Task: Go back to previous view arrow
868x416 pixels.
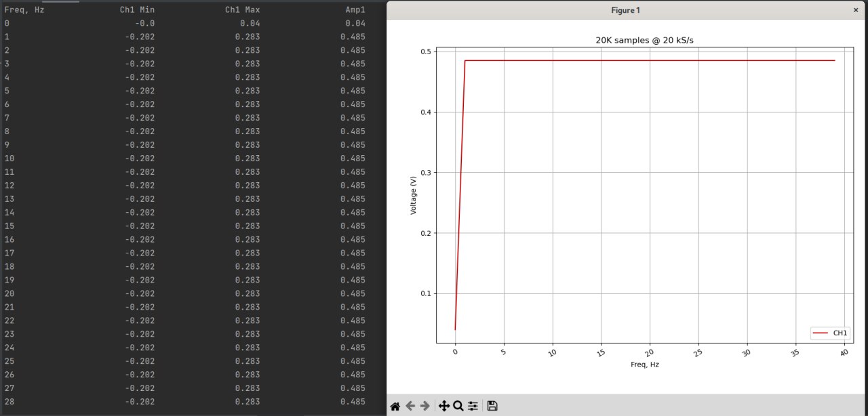Action: click(x=410, y=406)
